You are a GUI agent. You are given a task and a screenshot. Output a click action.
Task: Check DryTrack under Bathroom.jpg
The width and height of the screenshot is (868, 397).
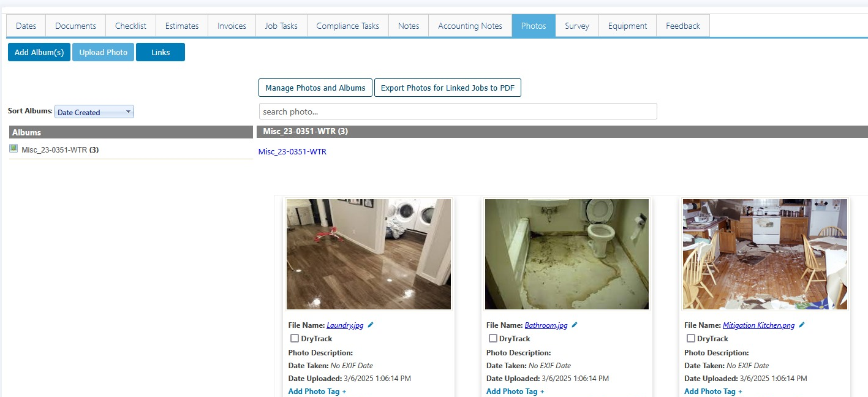(x=493, y=338)
